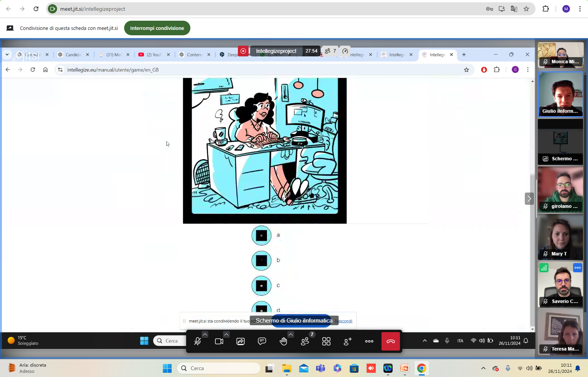Click the password key icon in address bar

(490, 9)
